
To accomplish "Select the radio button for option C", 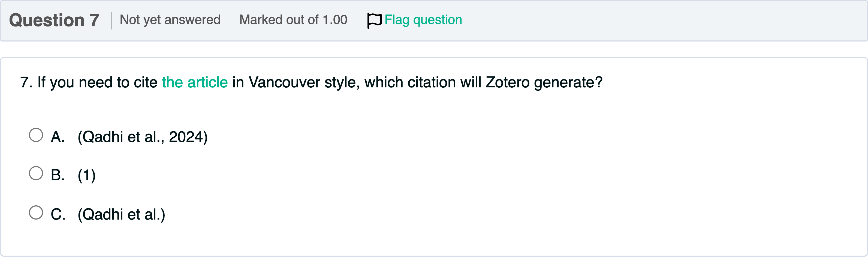I will click(36, 213).
